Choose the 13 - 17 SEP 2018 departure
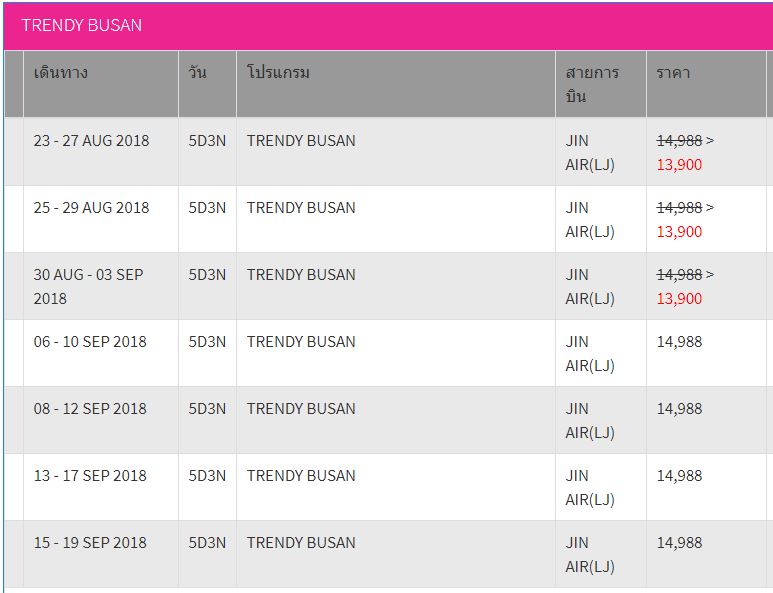Viewport: 773px width, 593px height. [90, 476]
